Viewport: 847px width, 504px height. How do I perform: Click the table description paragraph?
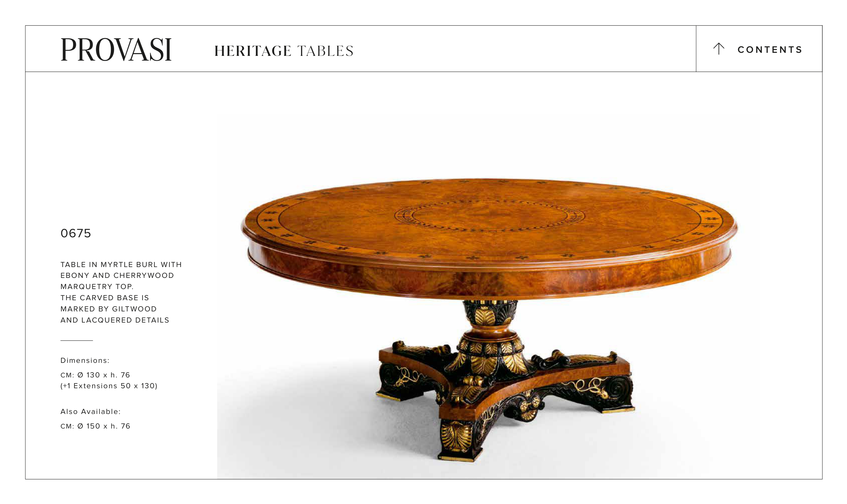[x=121, y=292]
